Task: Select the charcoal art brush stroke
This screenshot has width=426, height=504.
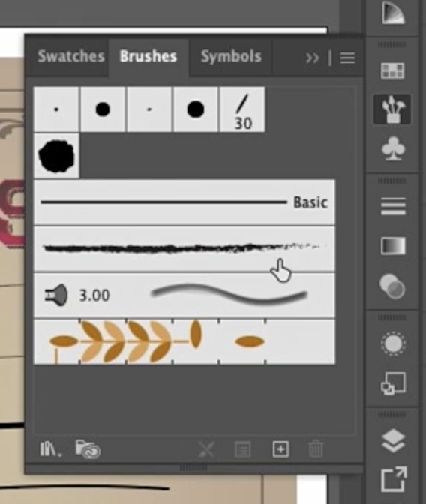Action: click(184, 248)
